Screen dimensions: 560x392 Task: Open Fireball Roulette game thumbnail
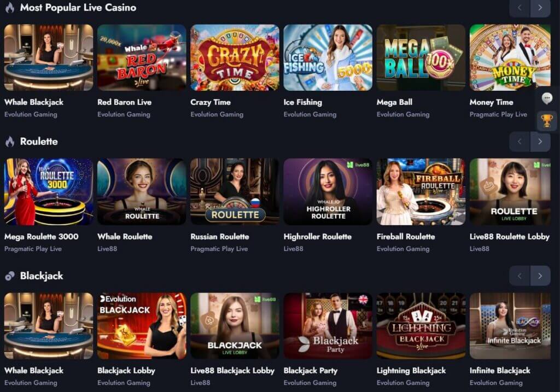[421, 192]
